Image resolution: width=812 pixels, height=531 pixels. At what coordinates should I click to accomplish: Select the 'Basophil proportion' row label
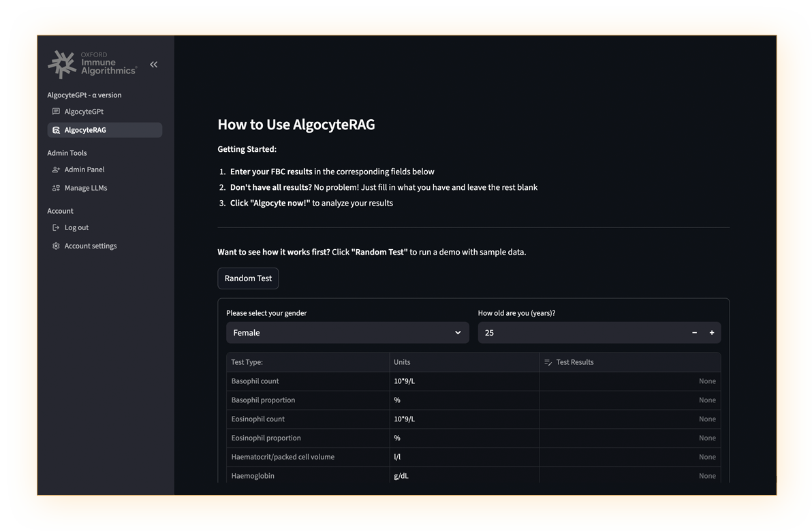[x=263, y=400]
